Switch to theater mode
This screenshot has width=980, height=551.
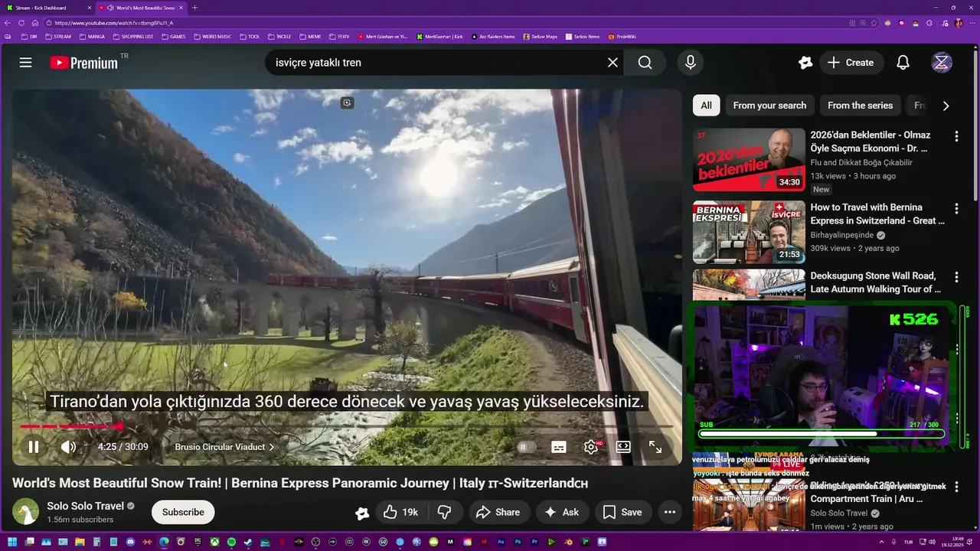pos(623,447)
